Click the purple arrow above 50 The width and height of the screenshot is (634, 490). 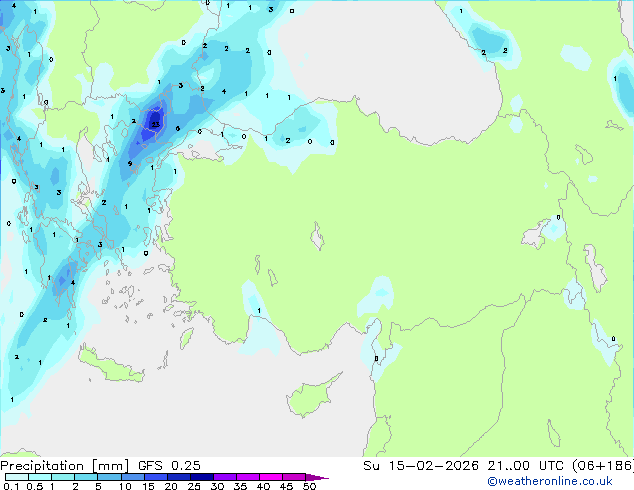pyautogui.click(x=317, y=477)
